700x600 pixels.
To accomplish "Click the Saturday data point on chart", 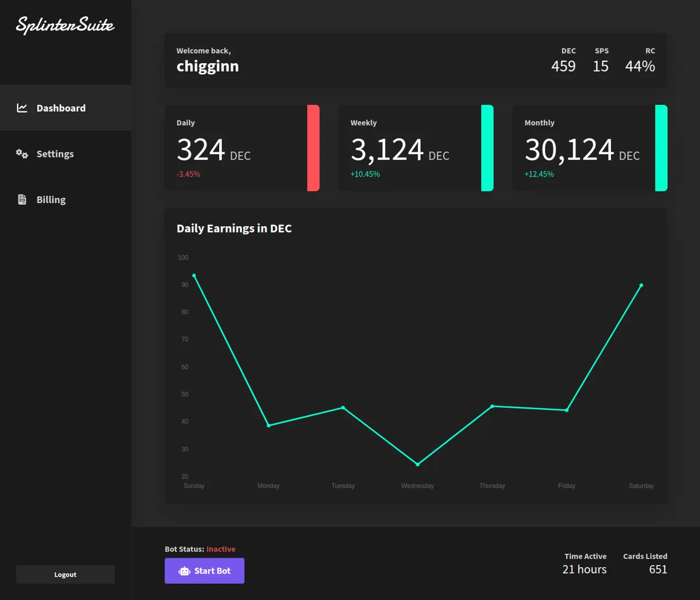I will click(x=641, y=285).
